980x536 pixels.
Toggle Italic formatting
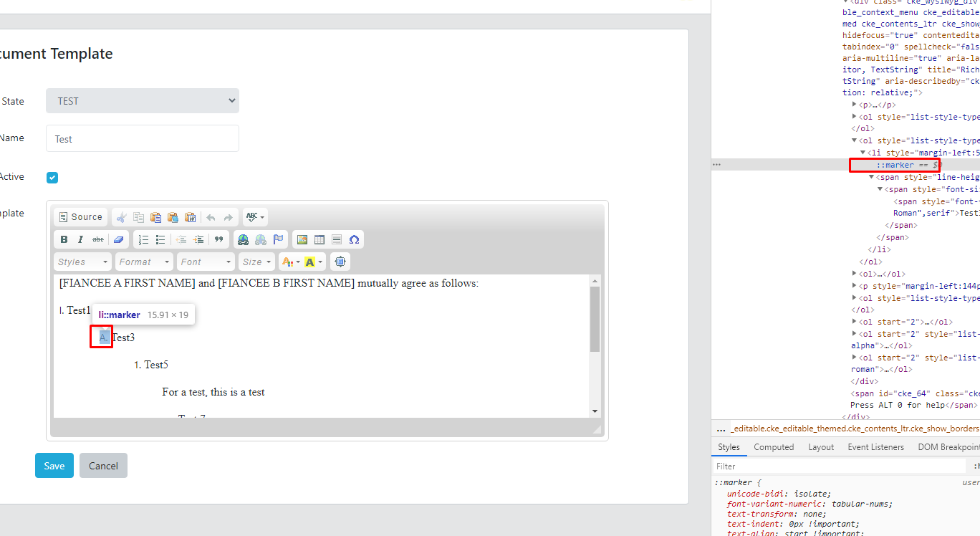coord(80,239)
